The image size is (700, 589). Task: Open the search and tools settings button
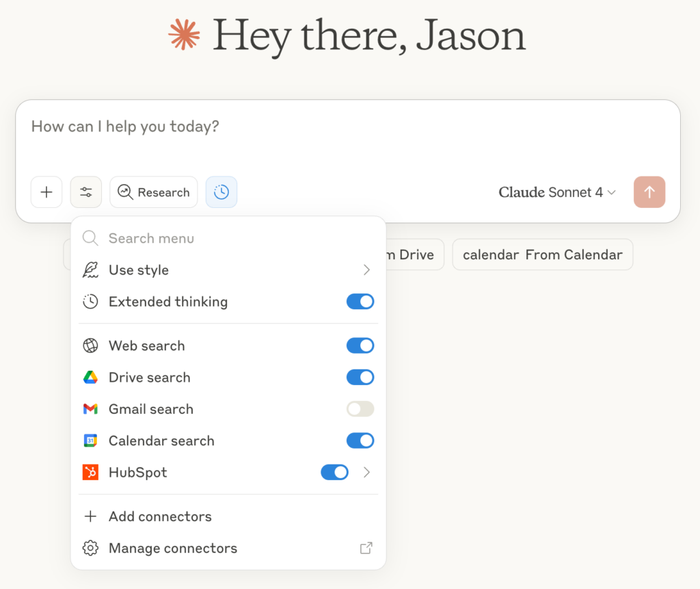pyautogui.click(x=85, y=192)
